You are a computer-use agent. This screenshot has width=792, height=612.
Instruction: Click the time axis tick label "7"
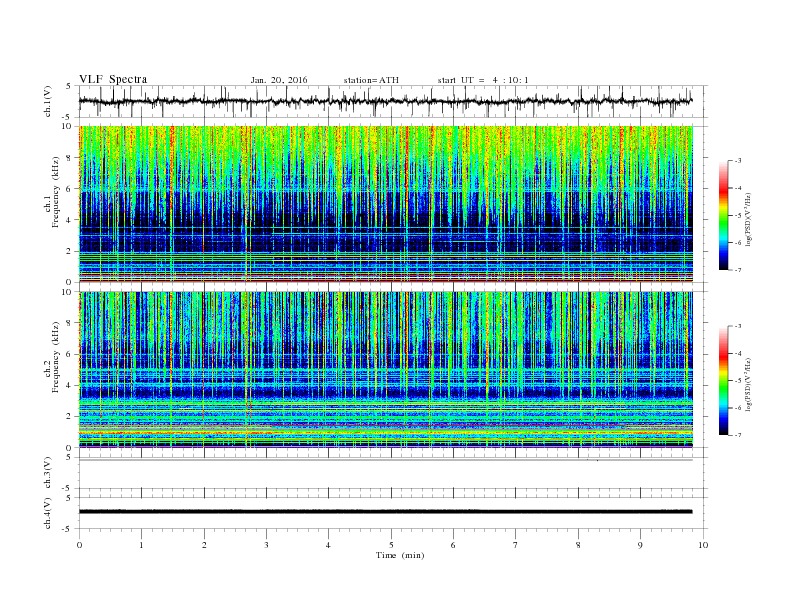tap(516, 545)
